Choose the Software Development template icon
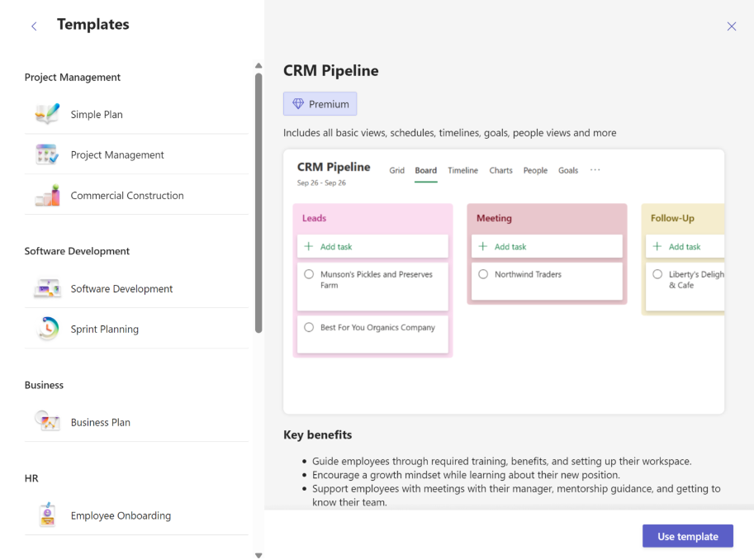The image size is (754, 560). click(47, 289)
